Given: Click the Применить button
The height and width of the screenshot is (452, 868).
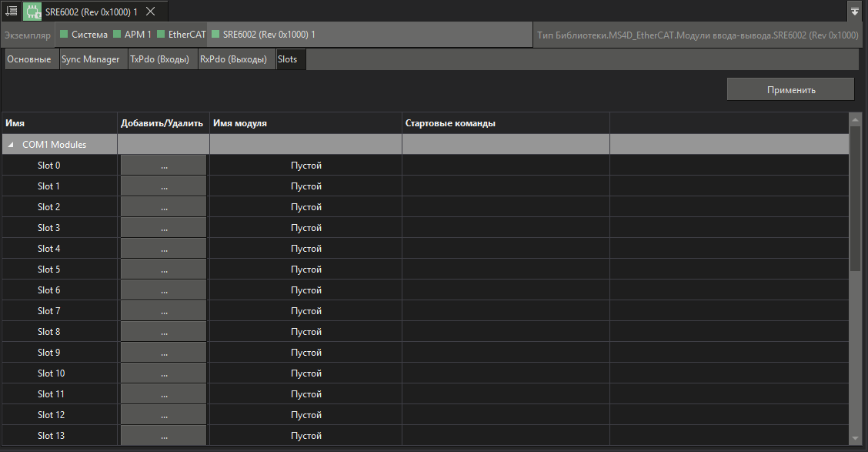Looking at the screenshot, I should point(790,90).
